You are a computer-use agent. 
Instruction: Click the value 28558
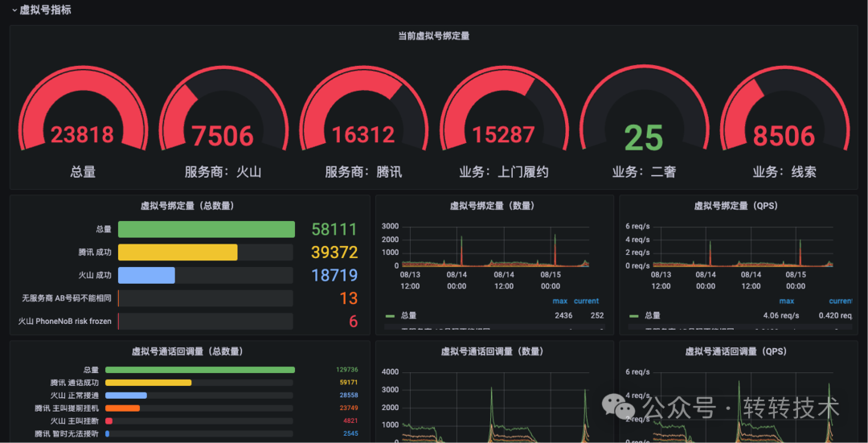349,396
